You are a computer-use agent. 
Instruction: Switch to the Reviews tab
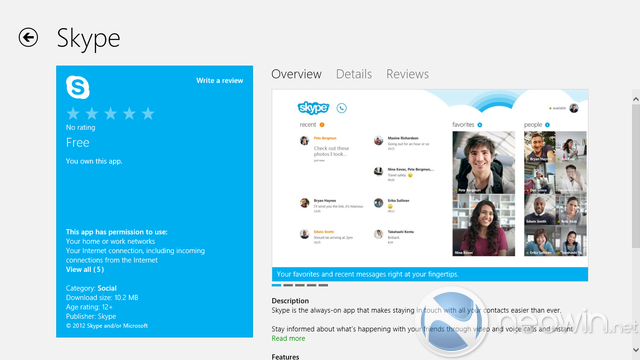tap(407, 74)
